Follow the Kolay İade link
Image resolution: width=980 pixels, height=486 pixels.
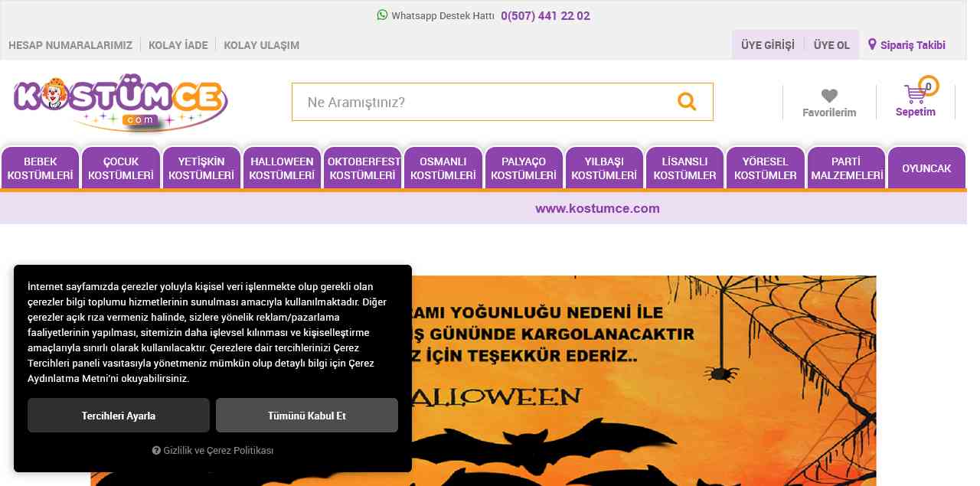click(x=178, y=45)
